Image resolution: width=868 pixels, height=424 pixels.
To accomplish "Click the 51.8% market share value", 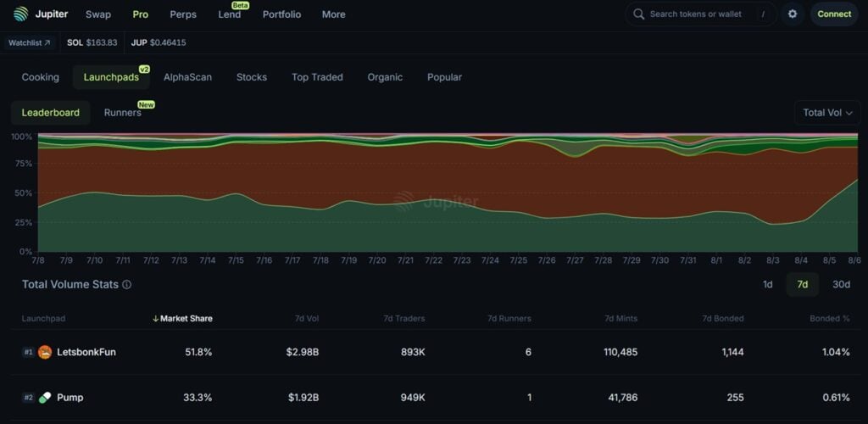I will pyautogui.click(x=198, y=352).
